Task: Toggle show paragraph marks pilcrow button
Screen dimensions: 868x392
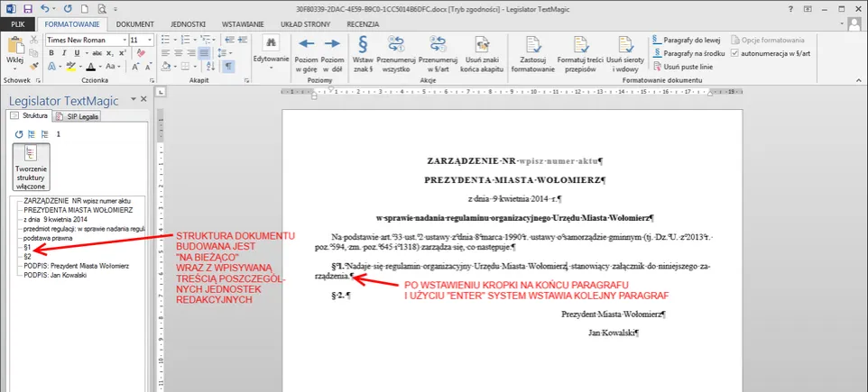Action: tap(228, 67)
